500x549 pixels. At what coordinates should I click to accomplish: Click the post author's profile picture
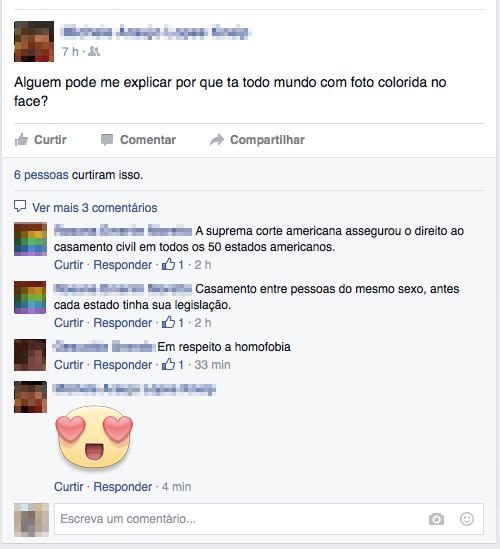click(34, 41)
